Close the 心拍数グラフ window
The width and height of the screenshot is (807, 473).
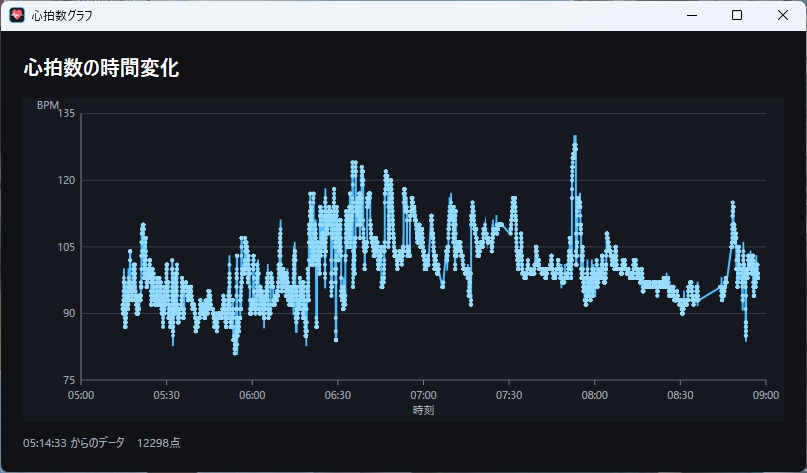coord(783,15)
